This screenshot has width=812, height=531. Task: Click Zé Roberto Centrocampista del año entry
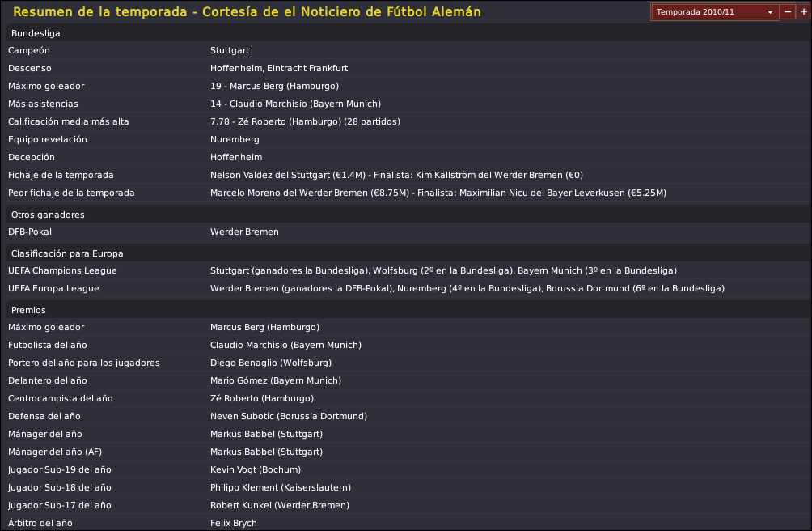[x=262, y=398]
